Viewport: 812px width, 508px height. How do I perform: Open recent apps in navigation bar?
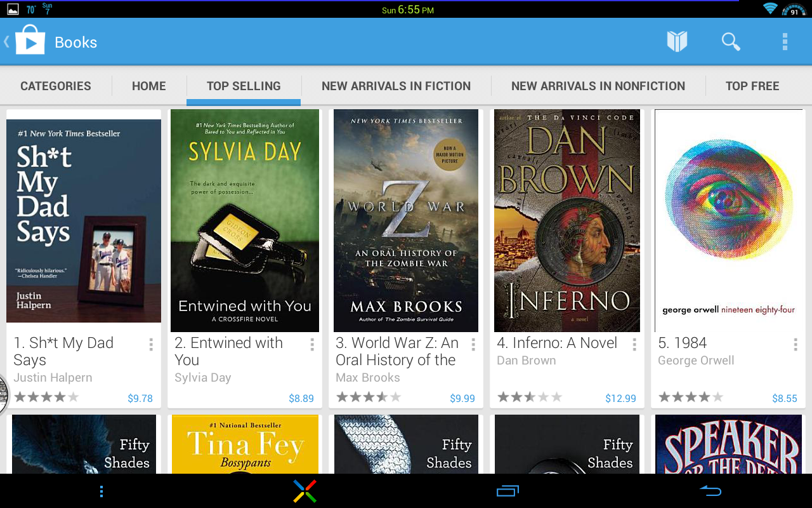[507, 491]
